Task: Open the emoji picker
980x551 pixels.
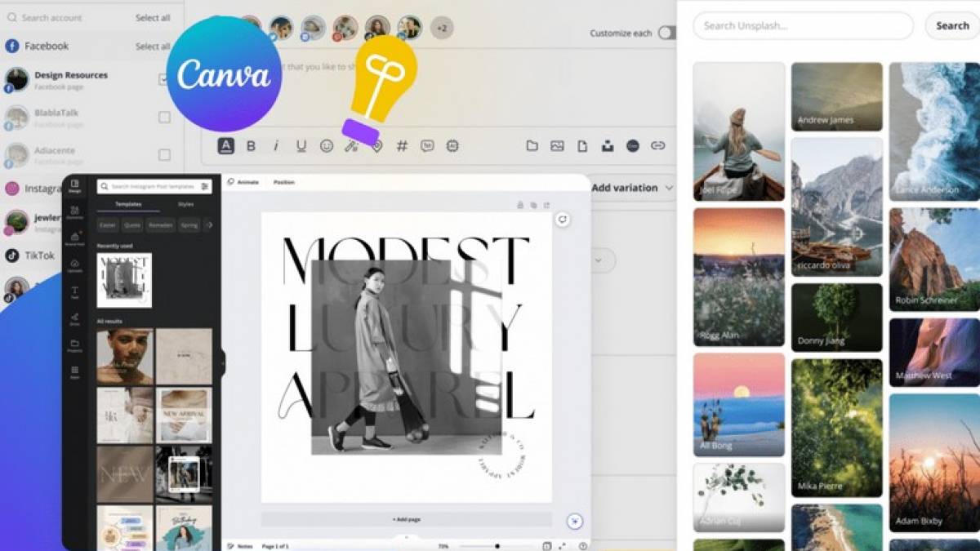Action: (x=327, y=146)
